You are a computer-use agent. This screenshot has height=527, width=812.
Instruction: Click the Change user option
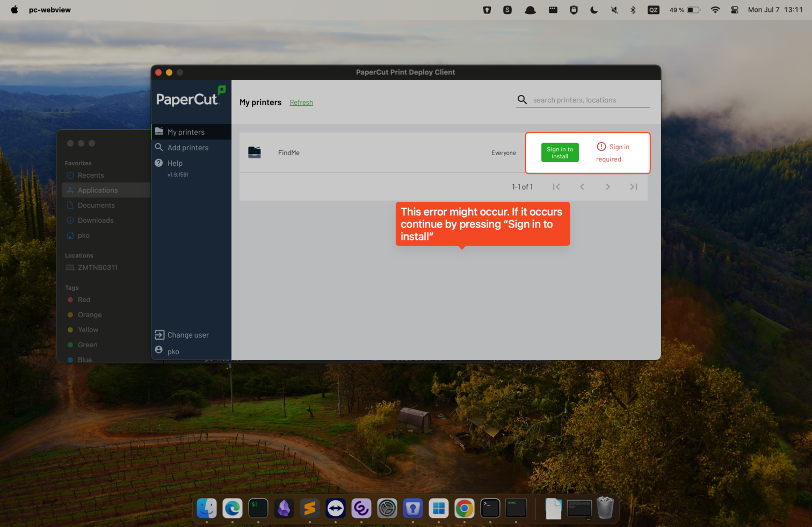pos(182,335)
